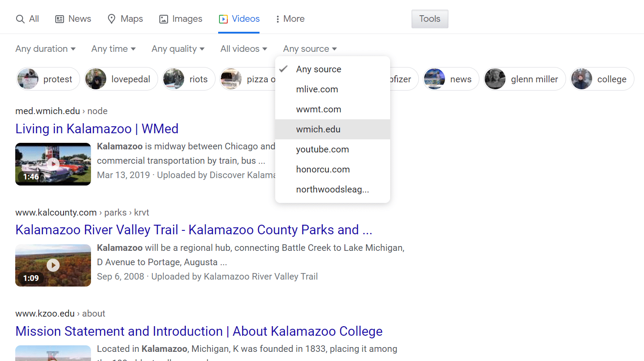Enable the college topic filter

[x=602, y=79]
